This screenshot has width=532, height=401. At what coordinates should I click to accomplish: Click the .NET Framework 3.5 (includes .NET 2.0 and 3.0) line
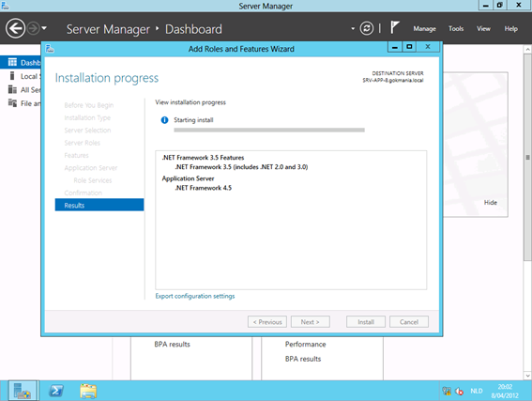click(241, 167)
